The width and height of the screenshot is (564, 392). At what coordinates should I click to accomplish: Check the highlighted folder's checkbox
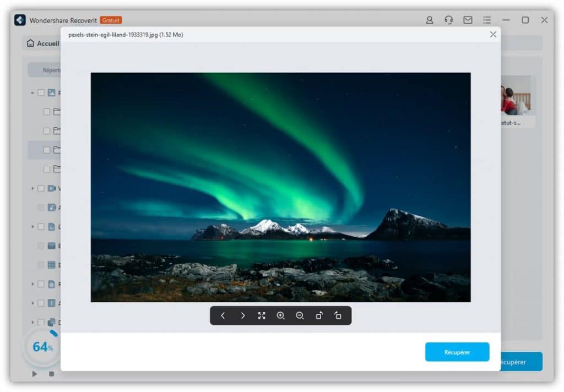(47, 150)
